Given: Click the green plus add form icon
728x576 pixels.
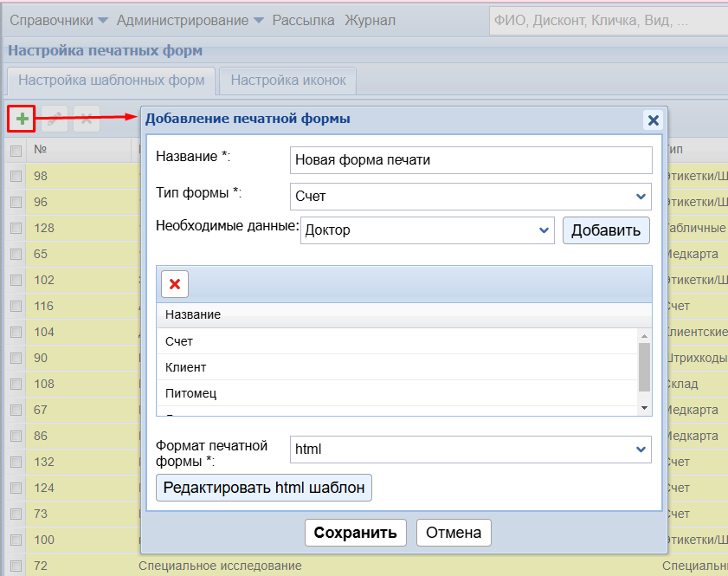Looking at the screenshot, I should (x=22, y=118).
